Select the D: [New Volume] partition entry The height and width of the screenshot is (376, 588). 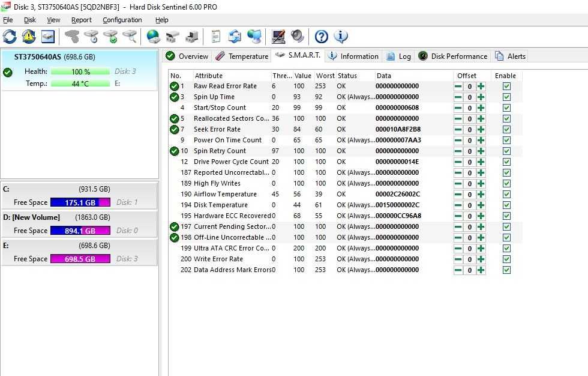79,224
